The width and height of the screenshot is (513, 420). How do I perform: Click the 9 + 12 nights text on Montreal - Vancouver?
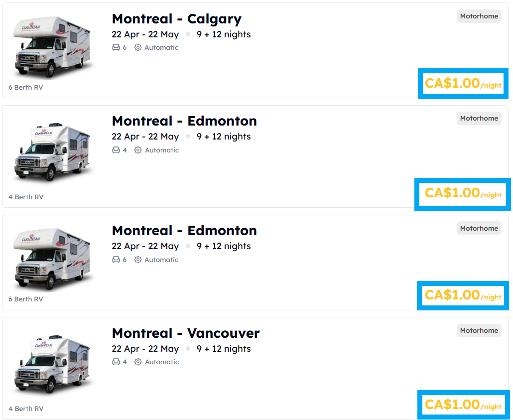(x=223, y=348)
